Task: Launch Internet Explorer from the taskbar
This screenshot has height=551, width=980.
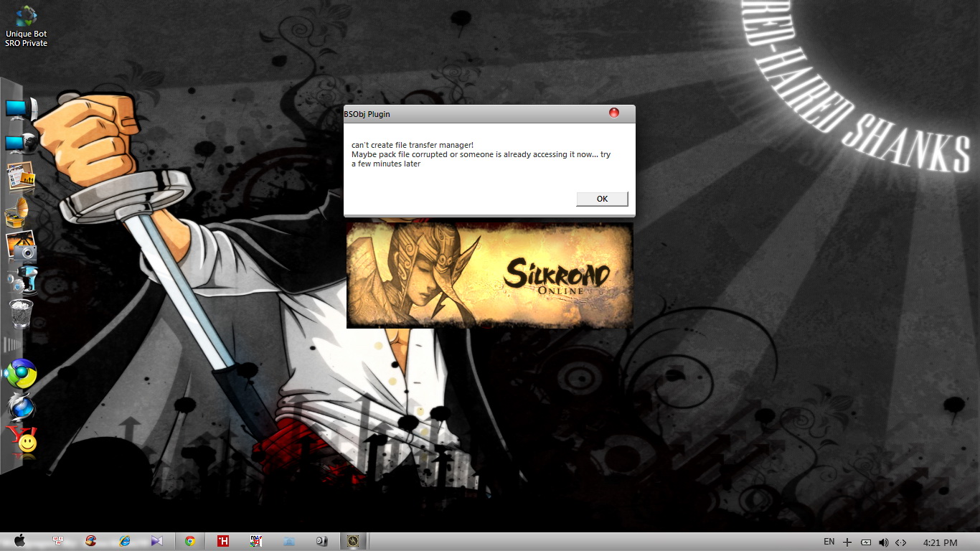Action: coord(125,542)
